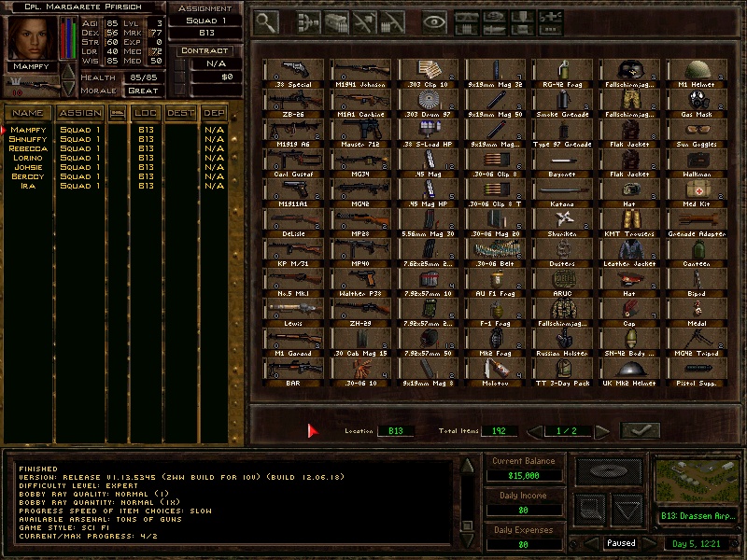Toggle the kits filter button
Viewport: 747px width, 560px height.
coord(523,30)
